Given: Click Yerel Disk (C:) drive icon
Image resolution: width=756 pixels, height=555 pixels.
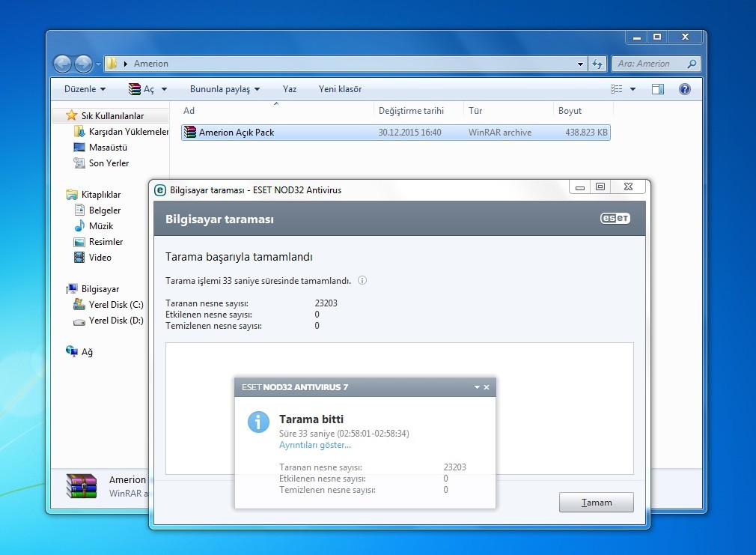Looking at the screenshot, I should pyautogui.click(x=79, y=304).
